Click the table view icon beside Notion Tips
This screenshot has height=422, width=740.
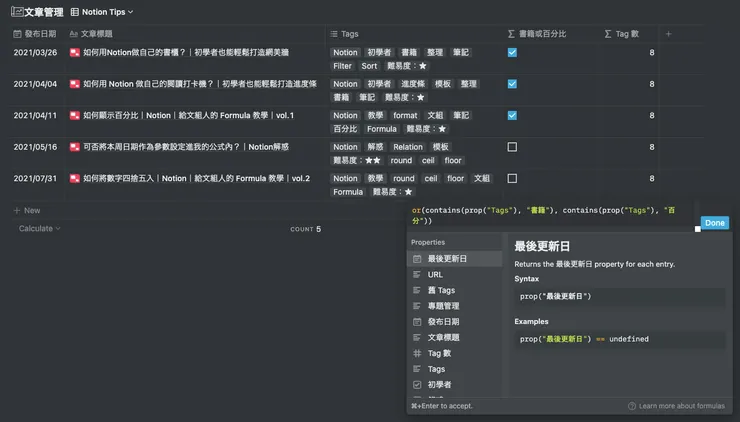click(75, 12)
